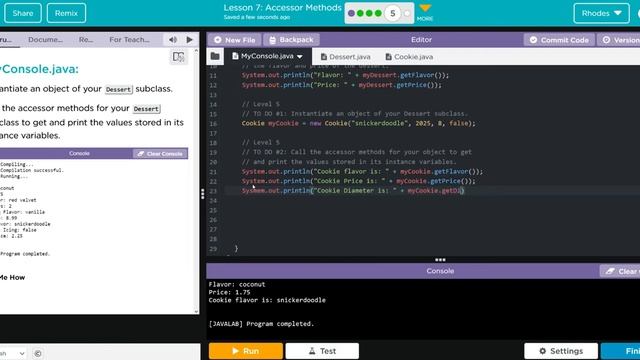Click "[JAVALAB] Program completed." console line
This screenshot has height=360, width=640.
tap(261, 324)
